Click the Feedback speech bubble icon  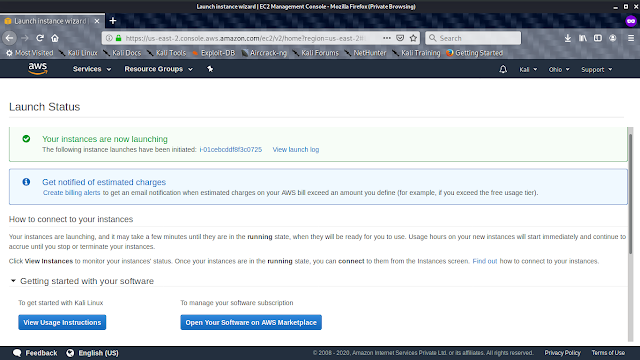[x=17, y=353]
